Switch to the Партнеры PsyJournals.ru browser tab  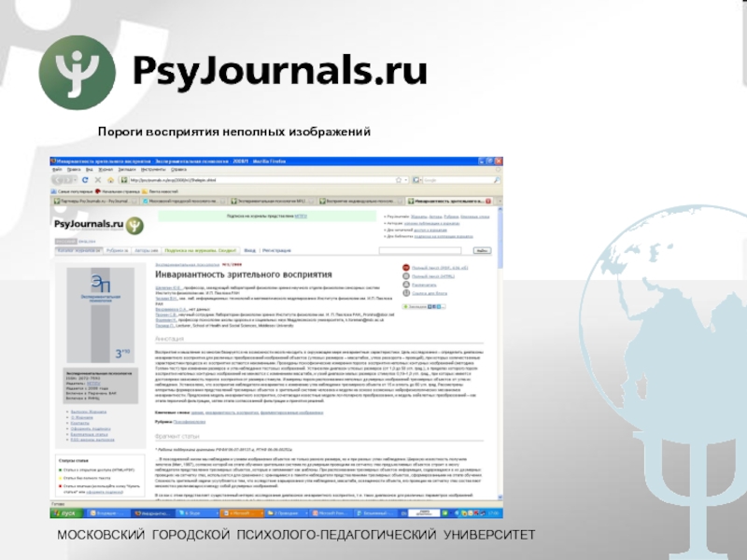(94, 202)
